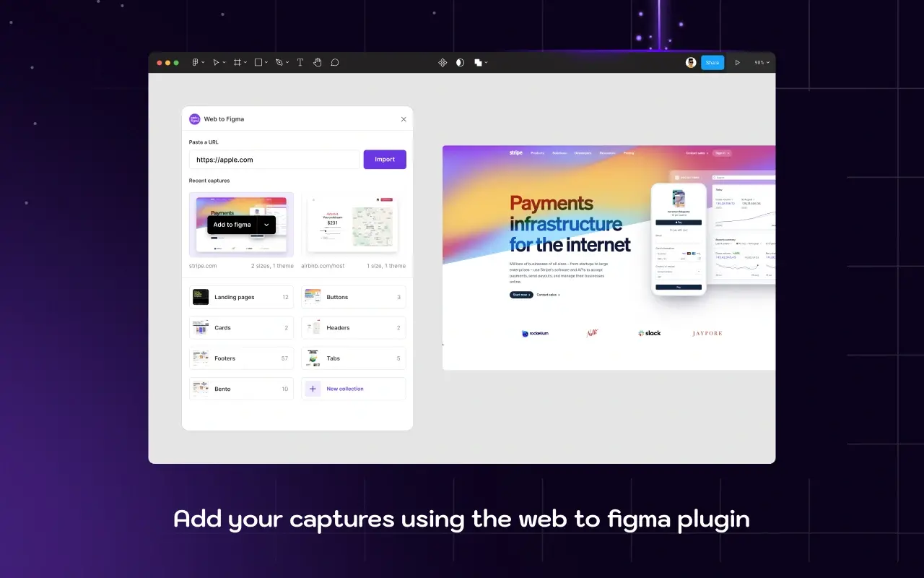Open the 98% zoom dropdown
The width and height of the screenshot is (924, 578).
point(762,63)
